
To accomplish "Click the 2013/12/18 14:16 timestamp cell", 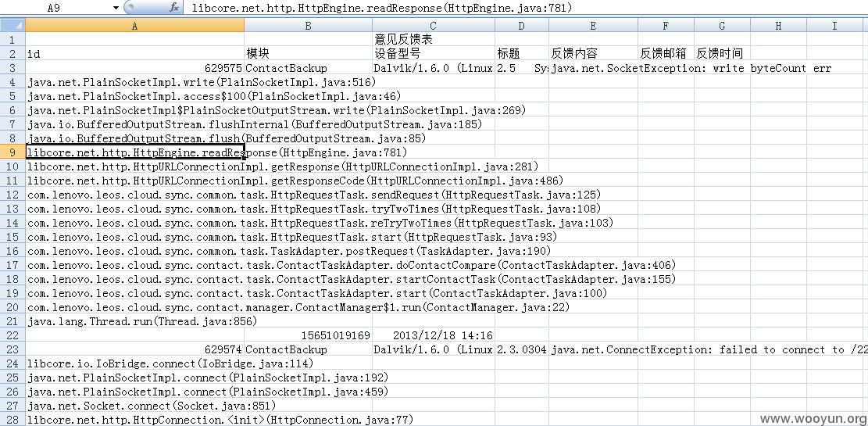I will (434, 335).
